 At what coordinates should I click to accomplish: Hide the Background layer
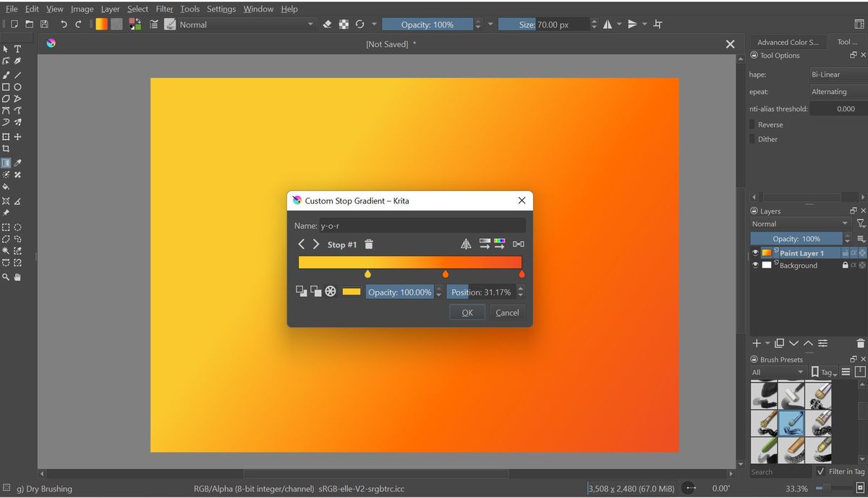[756, 265]
